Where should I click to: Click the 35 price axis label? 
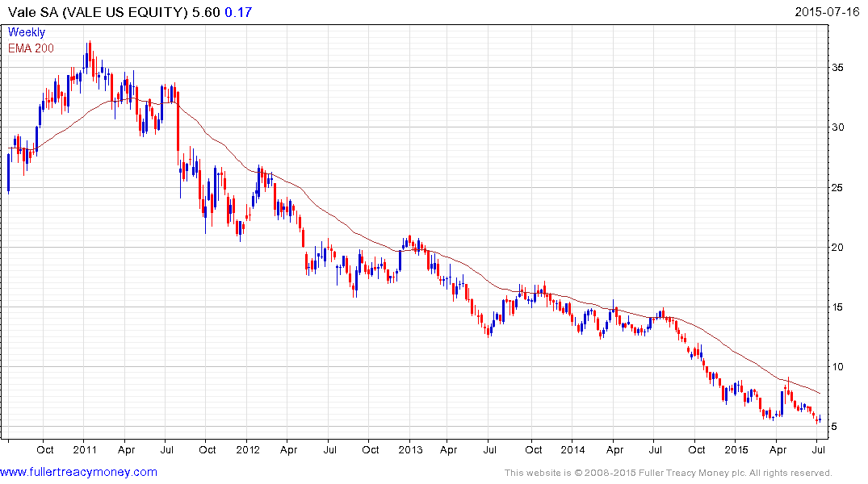point(837,68)
